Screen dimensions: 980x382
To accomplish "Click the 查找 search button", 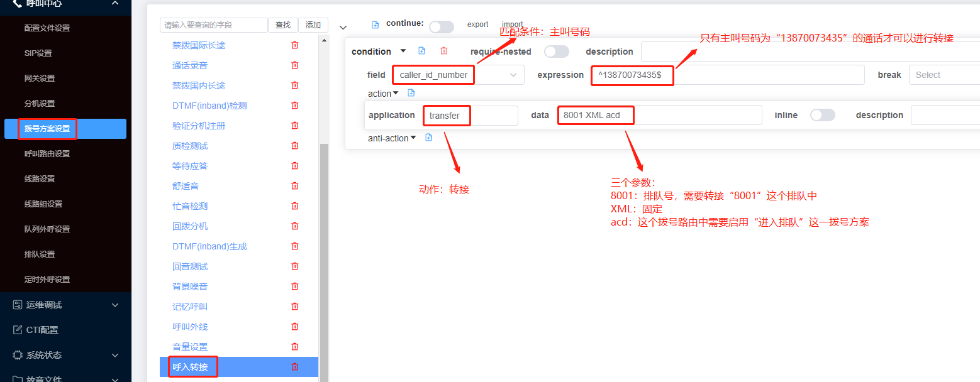I will pos(283,25).
